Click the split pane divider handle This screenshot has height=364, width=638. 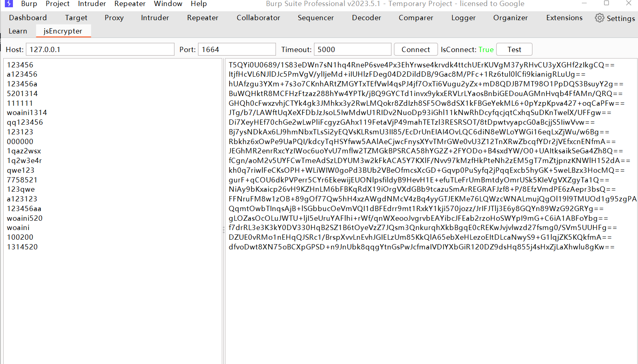[x=223, y=230]
